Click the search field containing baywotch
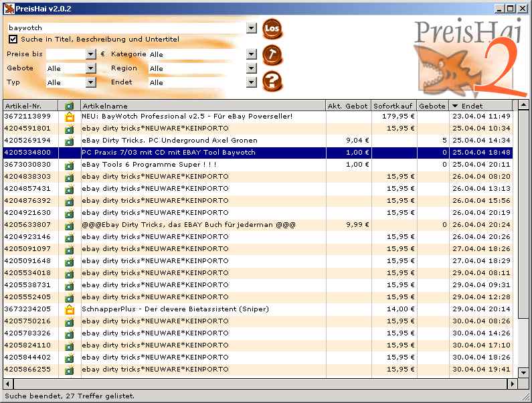Viewport: 532px width, 403px height. pos(126,28)
